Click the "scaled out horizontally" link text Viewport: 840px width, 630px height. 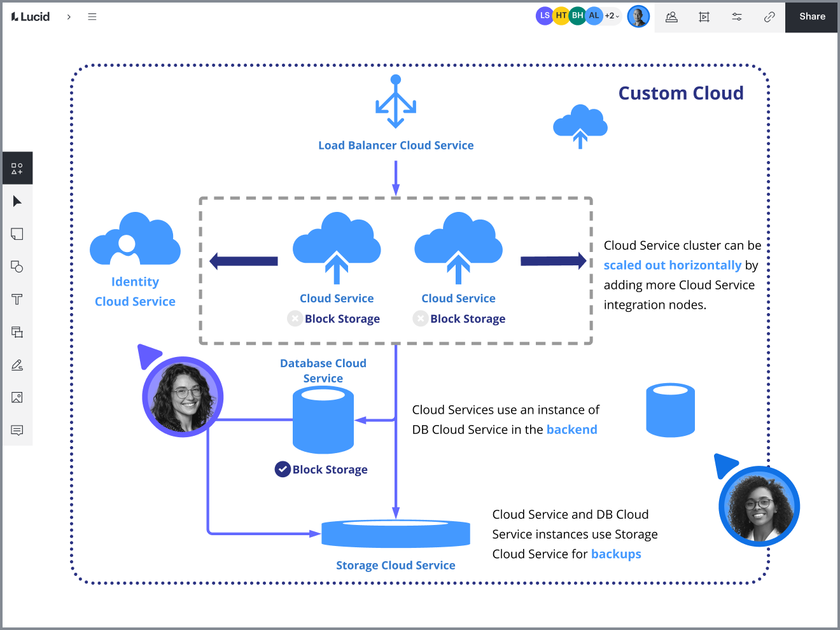[673, 265]
